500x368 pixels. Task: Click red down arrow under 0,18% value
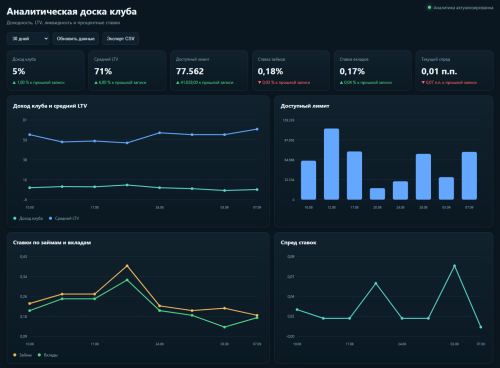pos(260,82)
